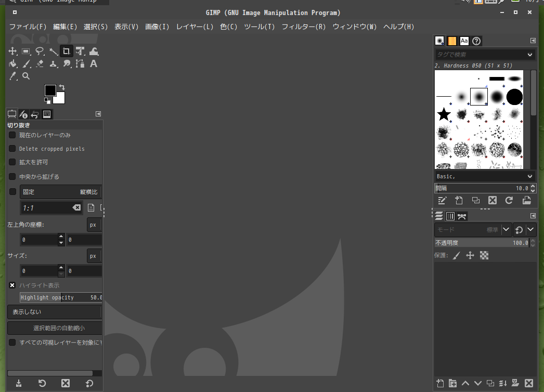Screen dimensions: 544x392
Task: Save tool preset icon at panel bottom
Action: (x=19, y=383)
